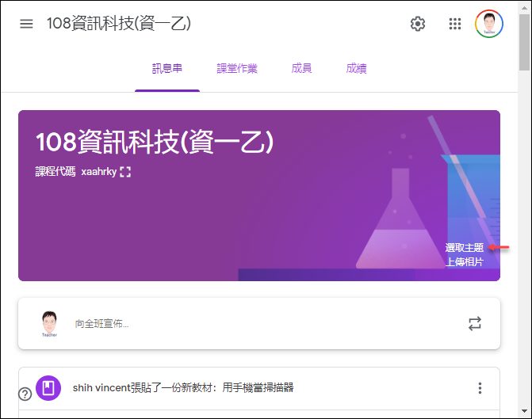
Task: Click the vertical scrollbar thumb
Action: 525,42
